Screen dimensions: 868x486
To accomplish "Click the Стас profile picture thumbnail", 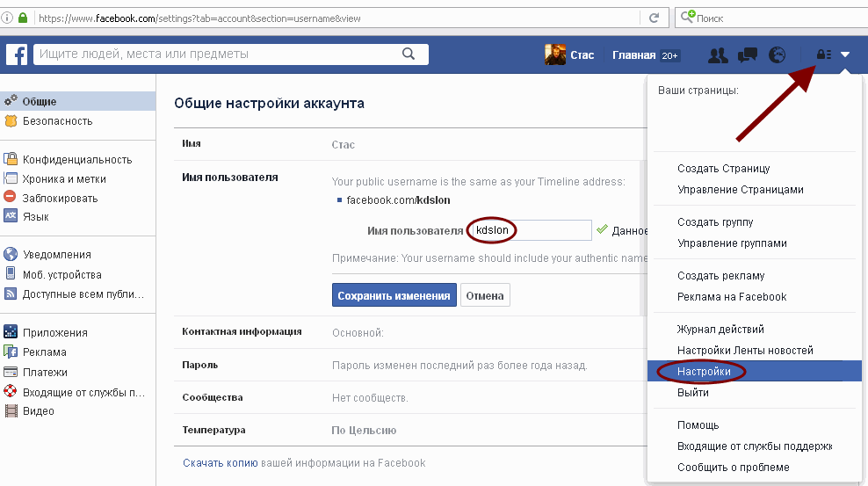I will [555, 54].
